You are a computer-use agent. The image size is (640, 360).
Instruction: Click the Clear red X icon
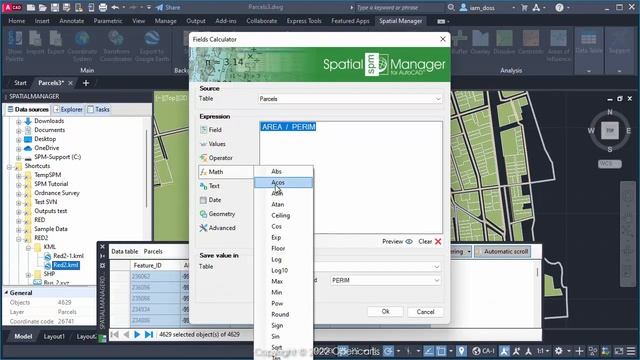(438, 242)
